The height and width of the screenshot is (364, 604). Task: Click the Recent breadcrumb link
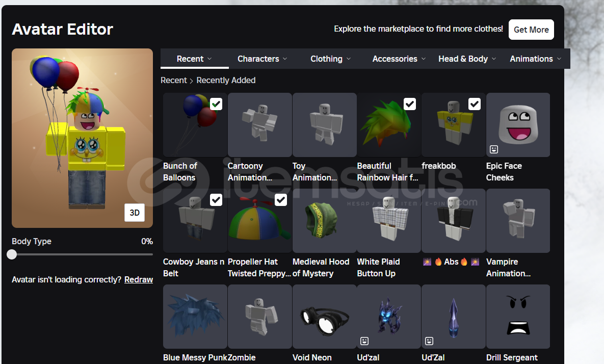[174, 80]
